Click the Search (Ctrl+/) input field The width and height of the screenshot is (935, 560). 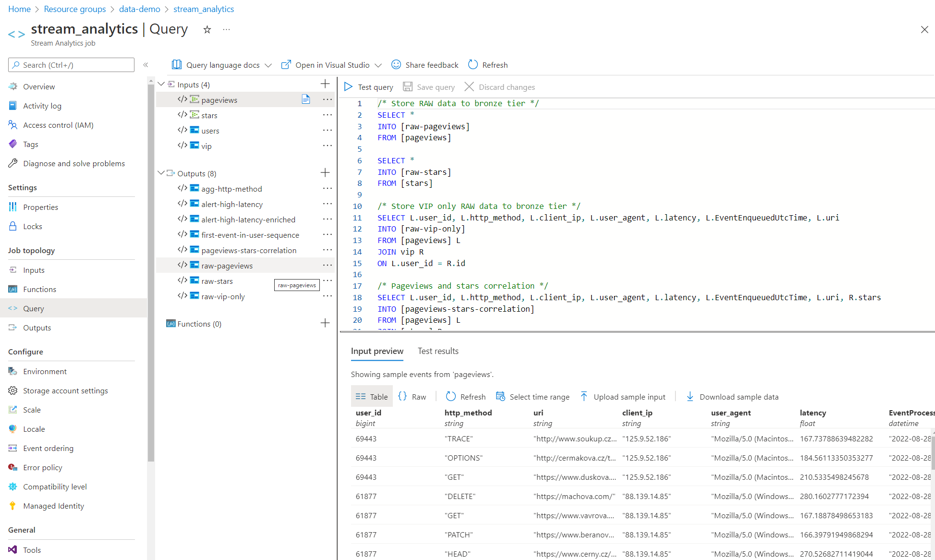tap(72, 65)
